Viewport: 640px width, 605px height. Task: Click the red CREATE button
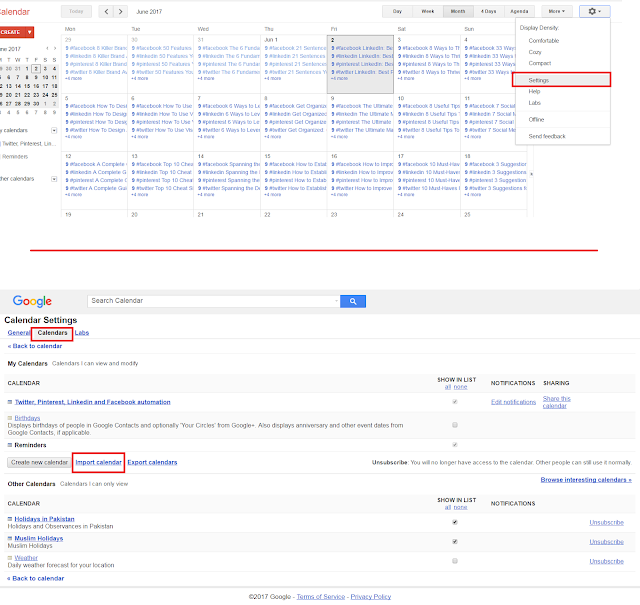click(x=12, y=32)
